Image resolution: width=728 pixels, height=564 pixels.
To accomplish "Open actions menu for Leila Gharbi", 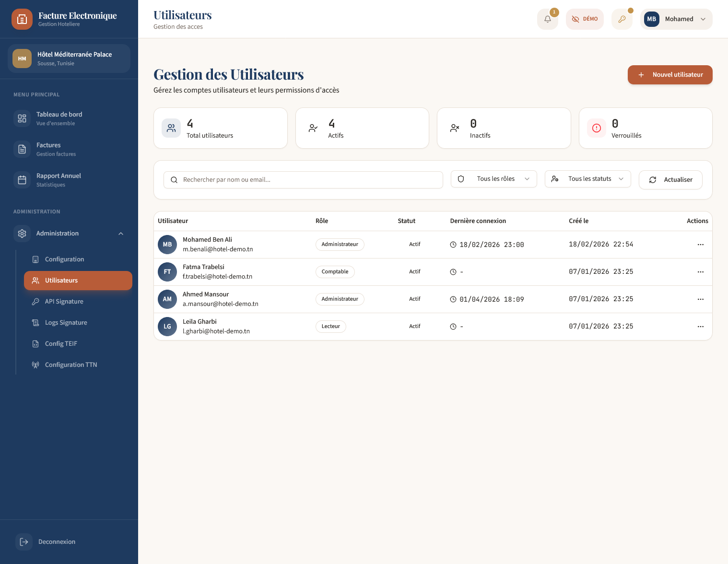I will 700,327.
